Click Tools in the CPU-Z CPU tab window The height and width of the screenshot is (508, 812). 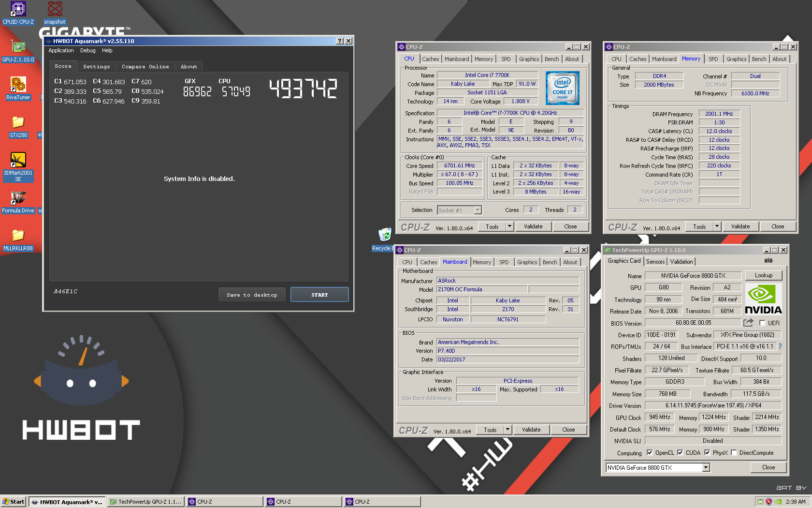tap(492, 226)
